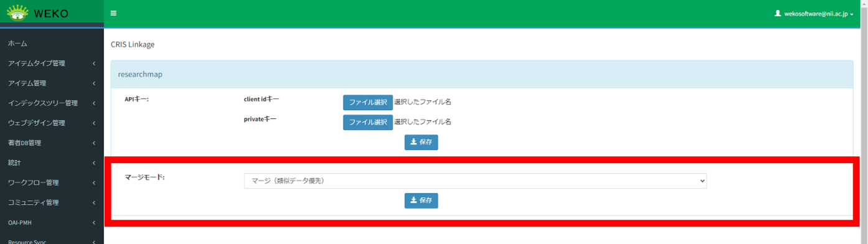Click chevron beside アイテムタイプ管理

tap(94, 63)
